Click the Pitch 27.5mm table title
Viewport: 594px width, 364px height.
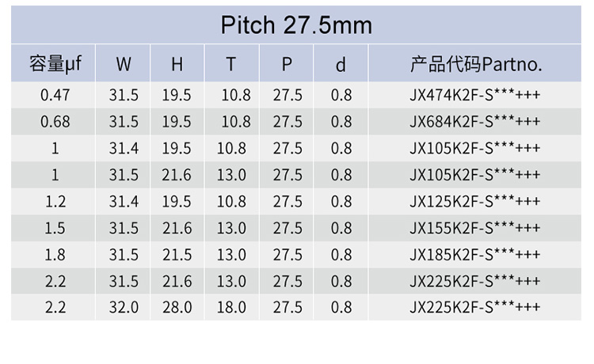pyautogui.click(x=296, y=25)
